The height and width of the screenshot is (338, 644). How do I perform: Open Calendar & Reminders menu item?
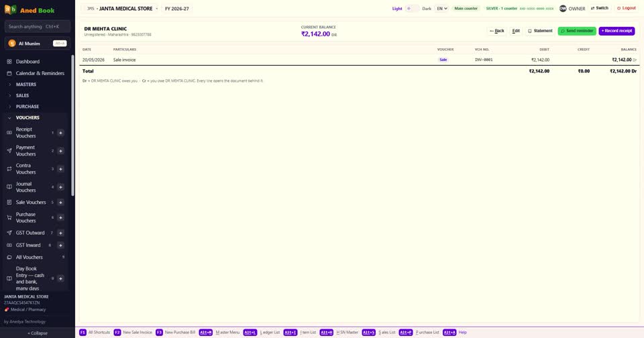[37, 73]
